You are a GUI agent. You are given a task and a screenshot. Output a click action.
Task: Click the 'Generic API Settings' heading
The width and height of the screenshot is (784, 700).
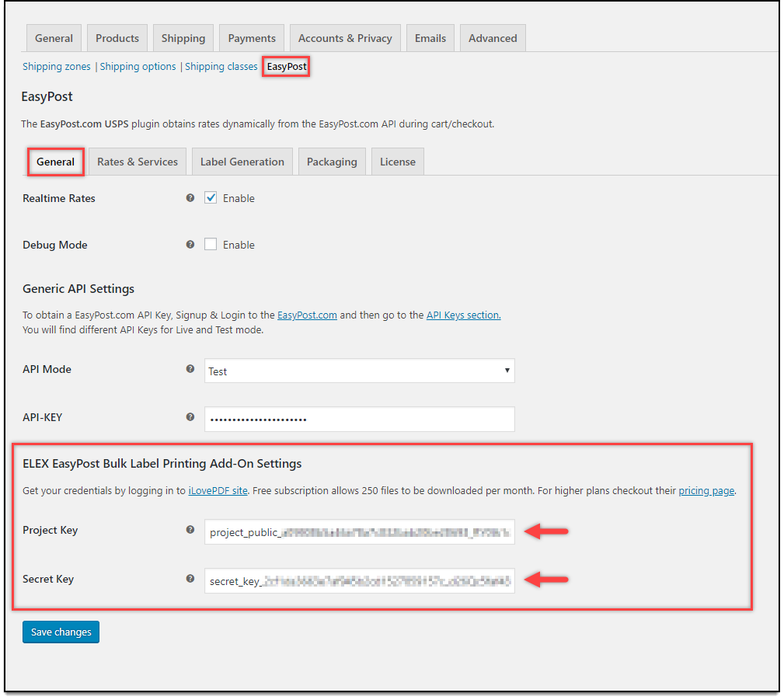[x=78, y=288]
